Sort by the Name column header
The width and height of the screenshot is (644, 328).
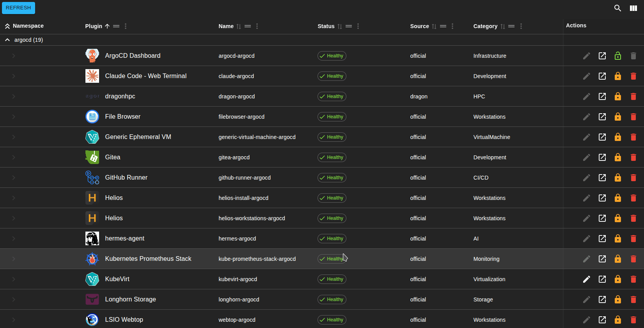(226, 26)
